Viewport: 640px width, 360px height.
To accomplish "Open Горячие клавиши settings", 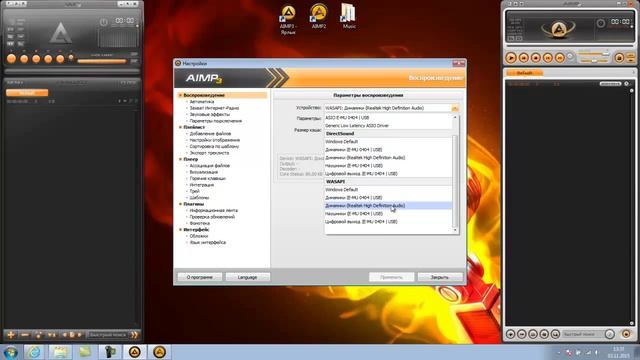I will click(207, 178).
